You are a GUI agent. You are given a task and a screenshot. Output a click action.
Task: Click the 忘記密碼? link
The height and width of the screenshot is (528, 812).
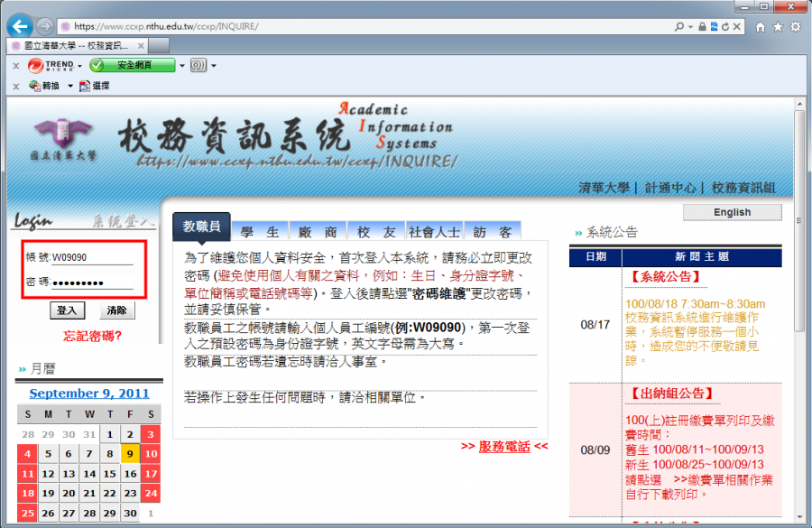coord(92,336)
